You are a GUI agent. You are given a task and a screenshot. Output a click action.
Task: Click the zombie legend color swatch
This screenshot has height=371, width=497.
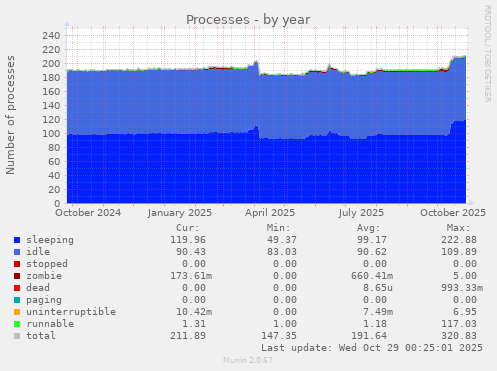pos(17,276)
